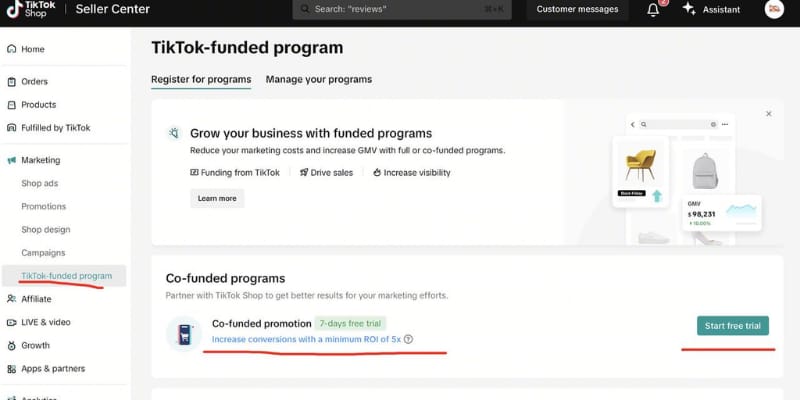Select Register for programs tab
800x400 pixels.
pos(201,79)
